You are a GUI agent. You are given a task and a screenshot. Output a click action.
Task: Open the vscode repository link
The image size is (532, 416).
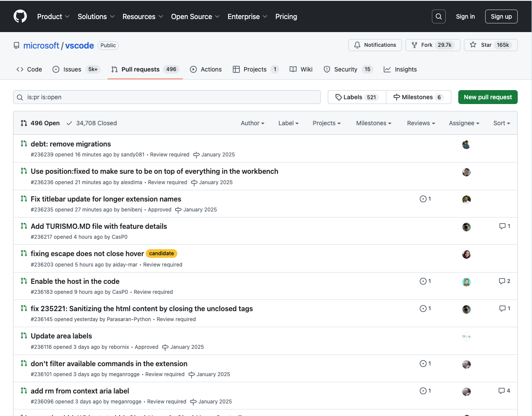[x=79, y=45]
